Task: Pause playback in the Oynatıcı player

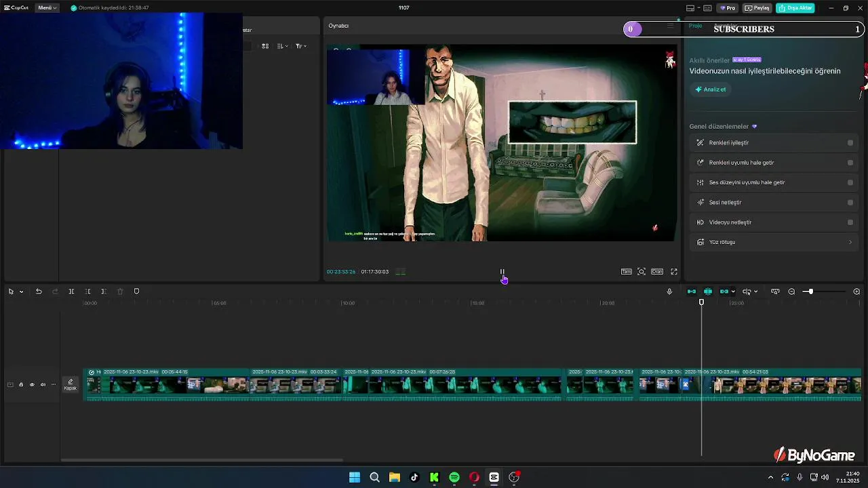Action: 502,272
